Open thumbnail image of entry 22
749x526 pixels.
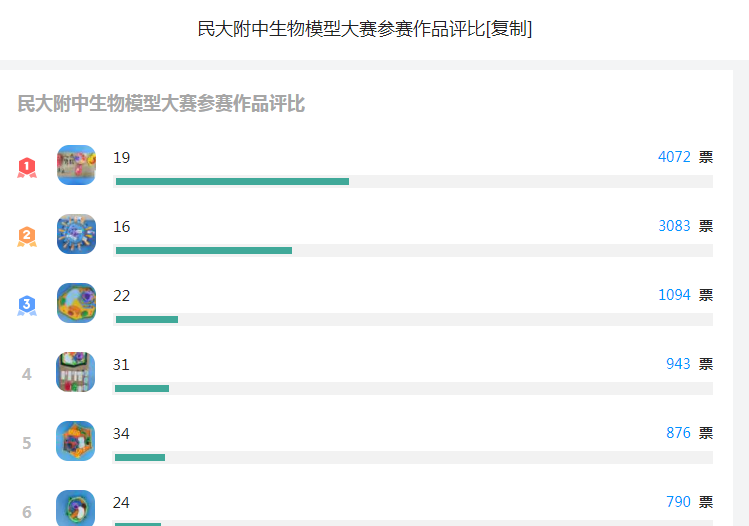[x=76, y=303]
